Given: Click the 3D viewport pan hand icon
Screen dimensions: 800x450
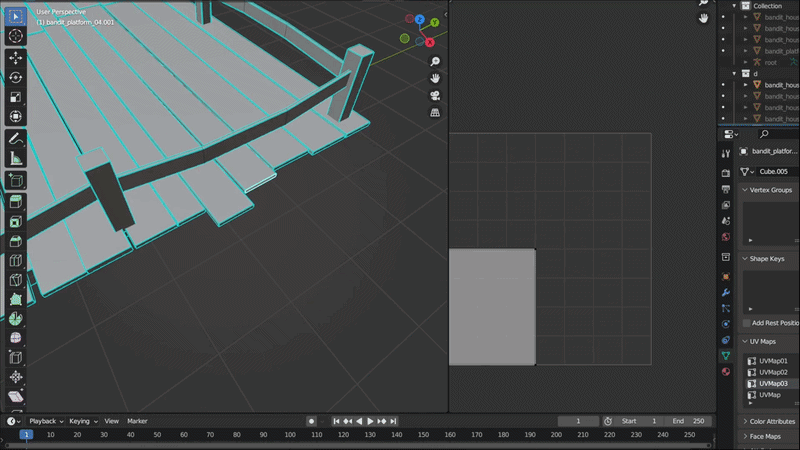Looking at the screenshot, I should pyautogui.click(x=435, y=79).
